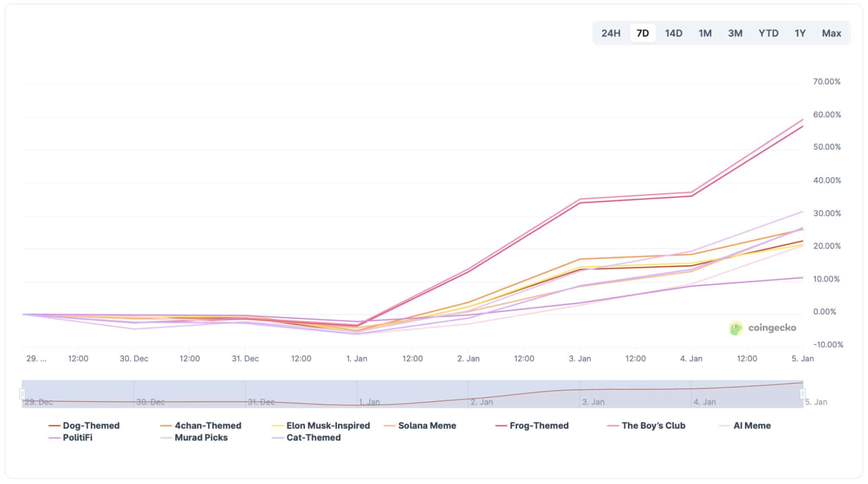
Task: Select the Max time range
Action: tap(831, 33)
